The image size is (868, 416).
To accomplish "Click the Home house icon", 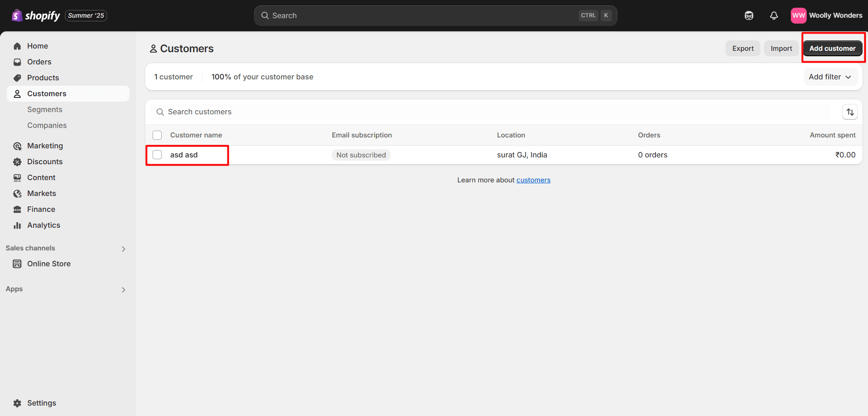I will (17, 46).
